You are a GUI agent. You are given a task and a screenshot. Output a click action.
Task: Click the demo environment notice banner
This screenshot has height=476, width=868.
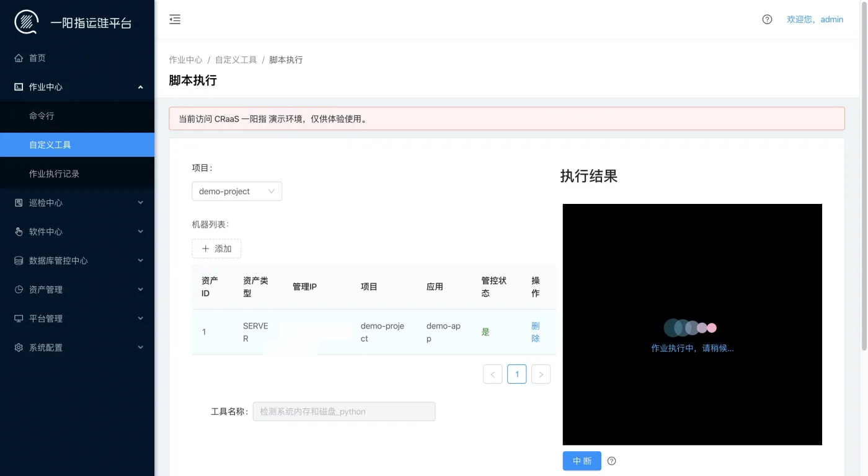[x=507, y=118]
